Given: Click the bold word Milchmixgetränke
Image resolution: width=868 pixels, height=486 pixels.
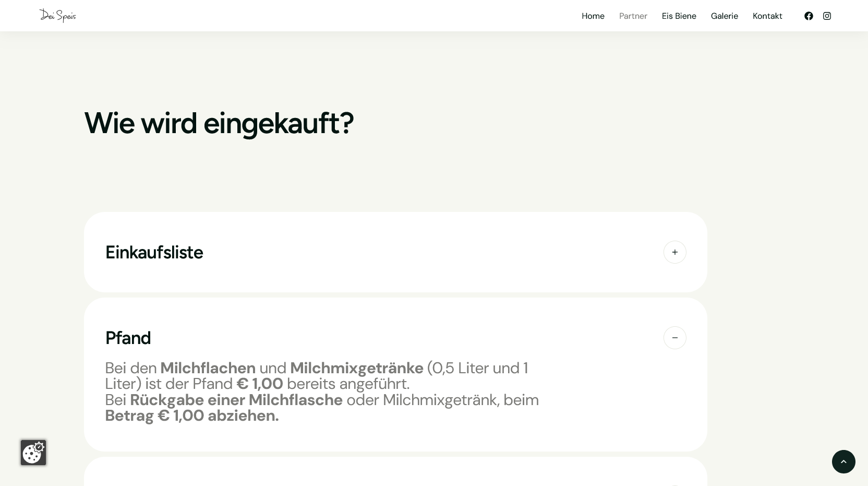Looking at the screenshot, I should pyautogui.click(x=356, y=368).
